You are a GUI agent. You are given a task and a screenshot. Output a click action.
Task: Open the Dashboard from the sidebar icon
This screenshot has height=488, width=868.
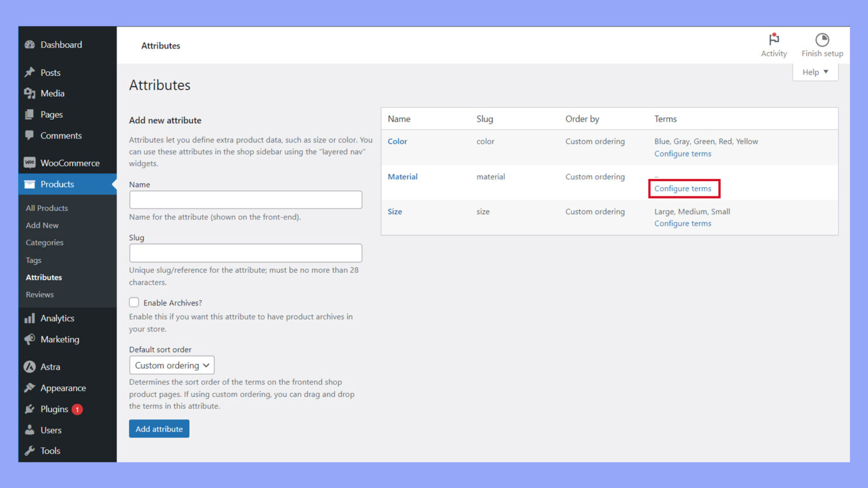click(x=30, y=44)
